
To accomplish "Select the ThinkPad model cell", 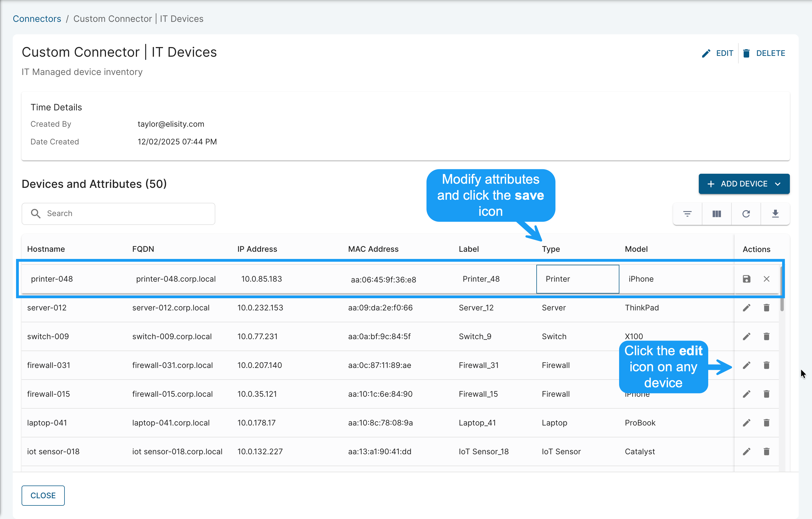I will 642,308.
